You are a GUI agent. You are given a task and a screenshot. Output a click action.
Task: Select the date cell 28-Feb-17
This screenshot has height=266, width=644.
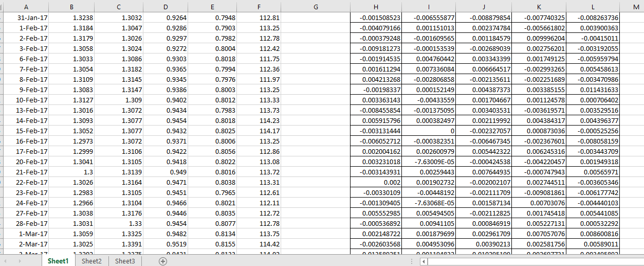(x=26, y=223)
